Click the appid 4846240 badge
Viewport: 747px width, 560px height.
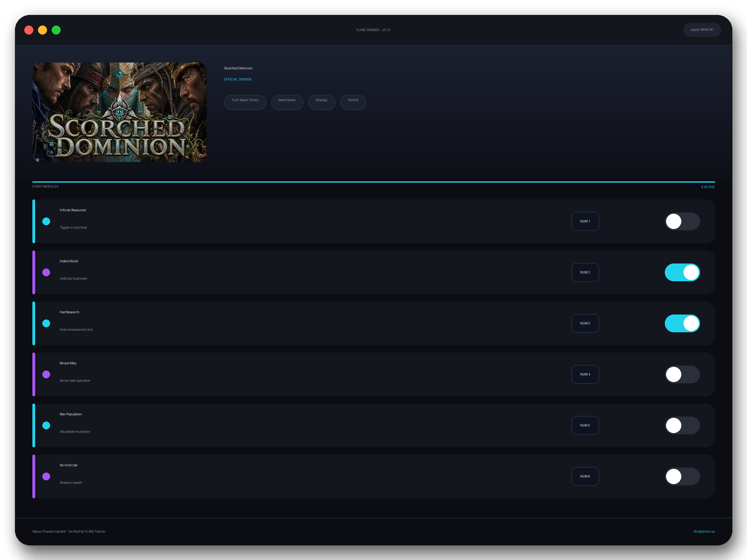click(x=702, y=30)
